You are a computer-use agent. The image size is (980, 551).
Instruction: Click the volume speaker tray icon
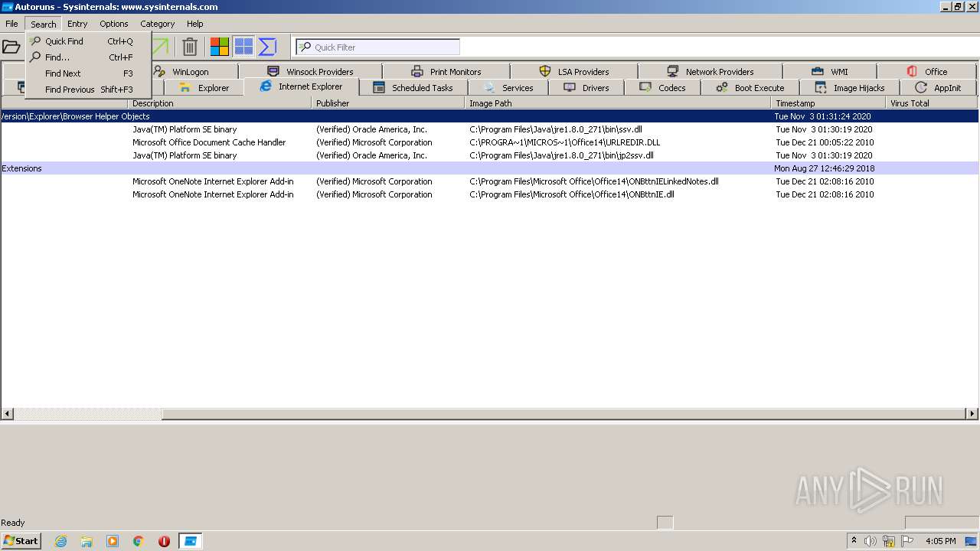[871, 541]
